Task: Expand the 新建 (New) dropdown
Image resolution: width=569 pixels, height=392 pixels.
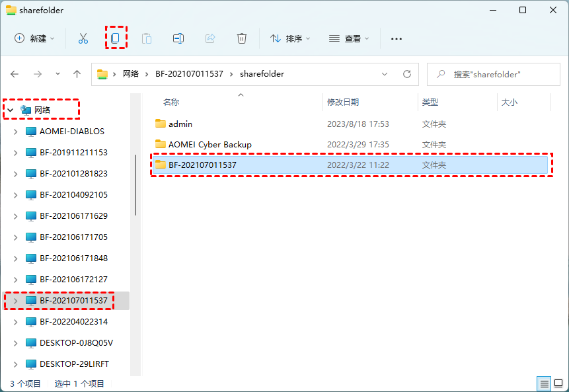Action: click(x=34, y=38)
